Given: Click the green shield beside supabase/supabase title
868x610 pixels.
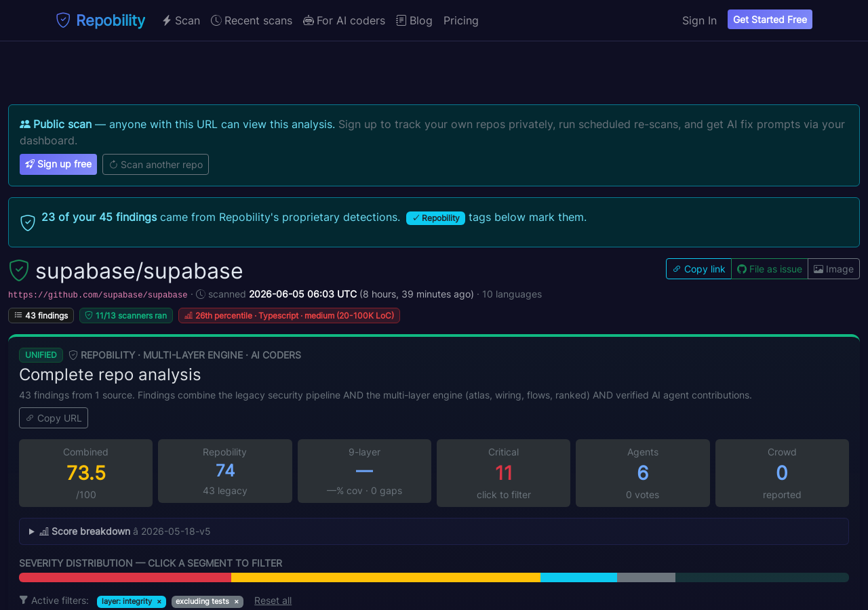Looking at the screenshot, I should coord(19,270).
